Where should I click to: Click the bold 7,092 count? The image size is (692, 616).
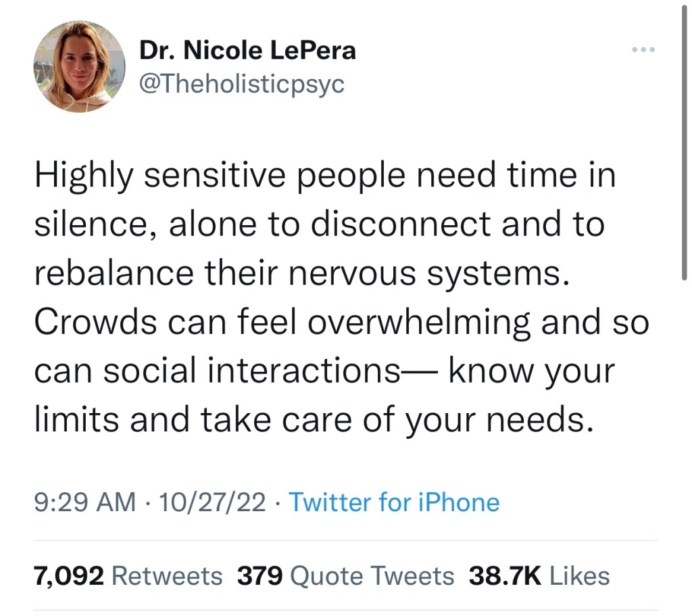pyautogui.click(x=69, y=575)
